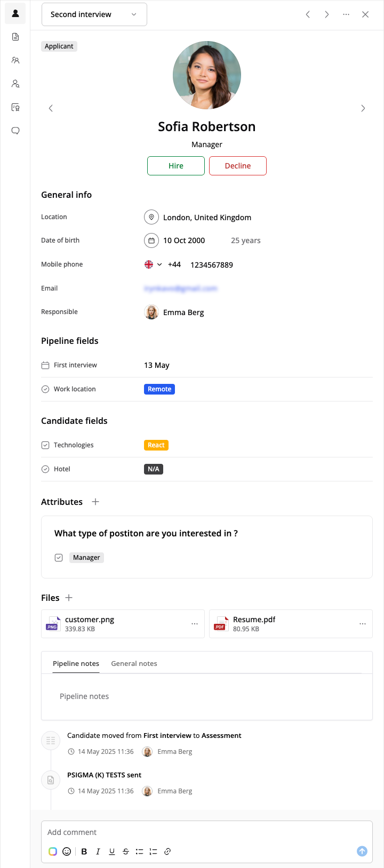The width and height of the screenshot is (384, 868).
Task: Click the AI color gradient icon
Action: click(x=53, y=851)
